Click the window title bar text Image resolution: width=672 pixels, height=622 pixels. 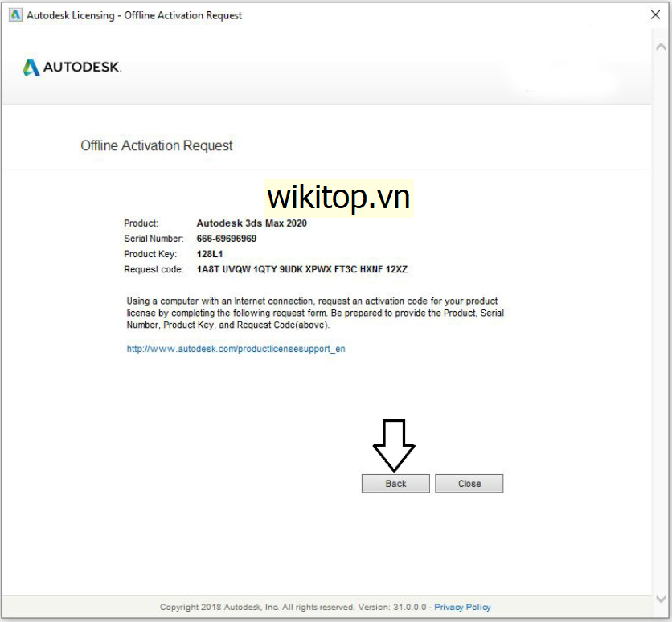[x=134, y=15]
